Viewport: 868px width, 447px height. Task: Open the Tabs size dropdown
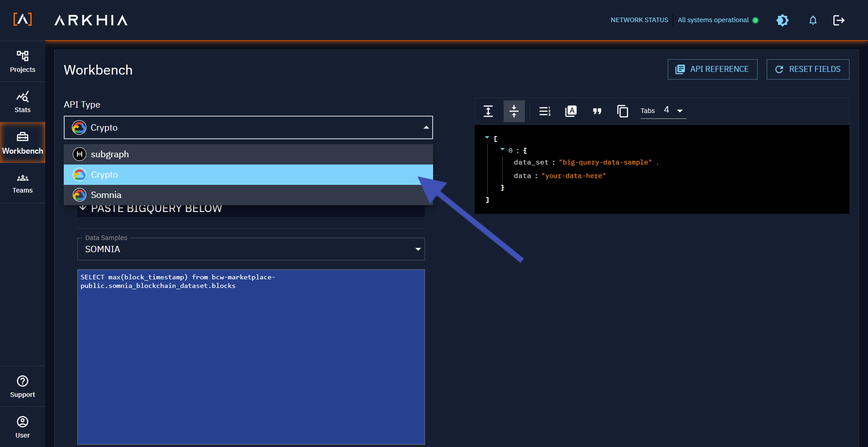tap(680, 110)
